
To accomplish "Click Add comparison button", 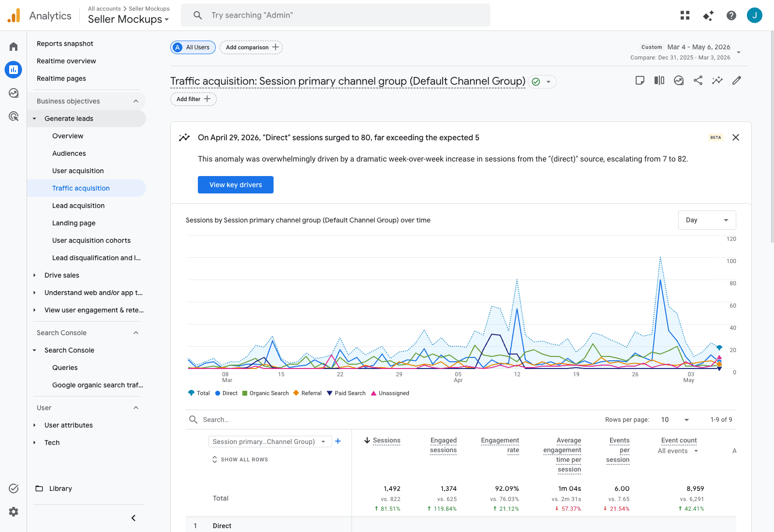I will (251, 47).
